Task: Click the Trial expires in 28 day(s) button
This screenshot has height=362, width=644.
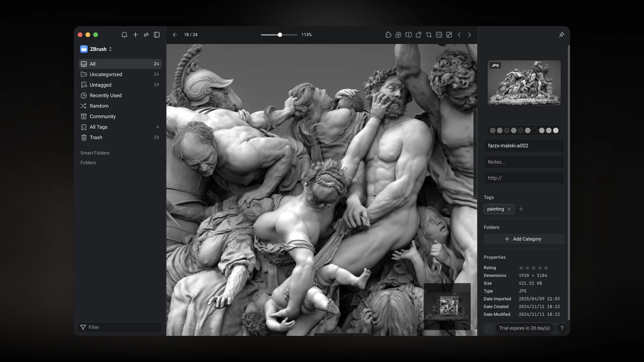Action: (x=524, y=328)
